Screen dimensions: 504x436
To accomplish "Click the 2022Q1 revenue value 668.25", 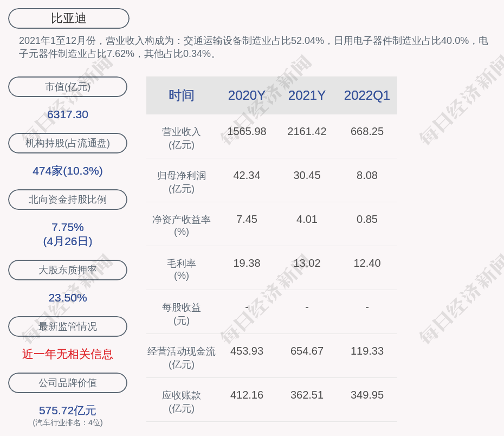I will point(367,132).
